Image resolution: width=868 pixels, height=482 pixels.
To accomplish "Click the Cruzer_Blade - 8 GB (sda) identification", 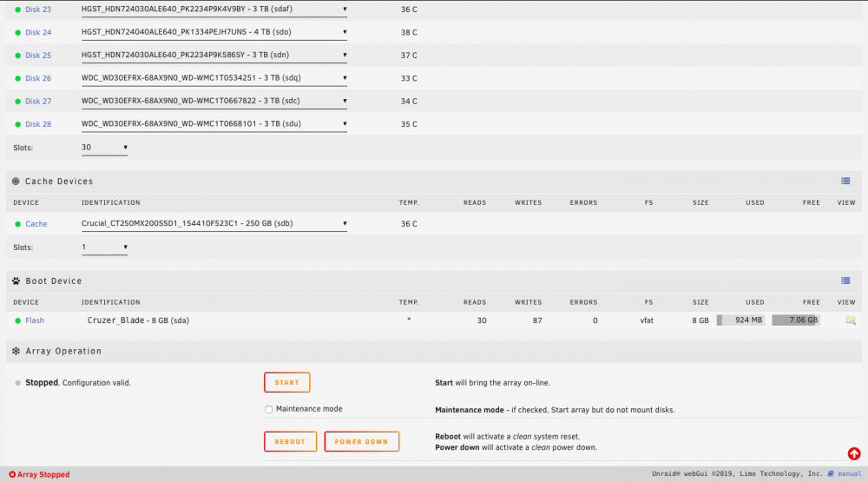I will pyautogui.click(x=138, y=320).
